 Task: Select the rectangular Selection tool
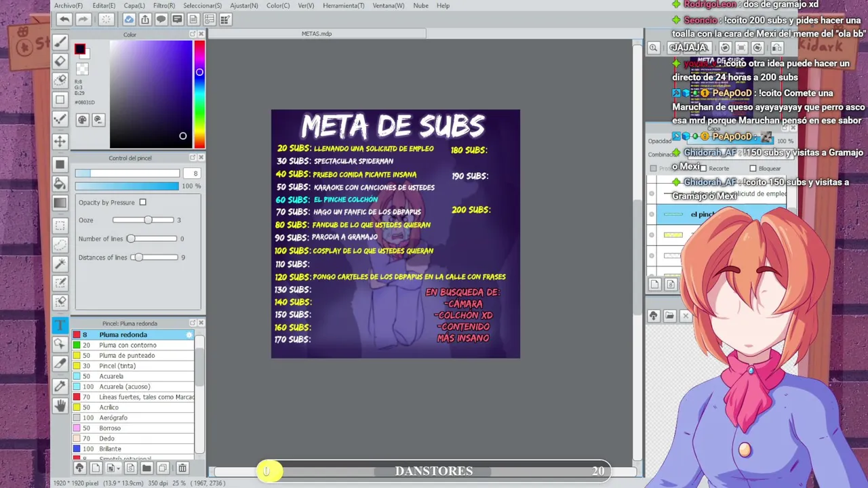(x=60, y=226)
